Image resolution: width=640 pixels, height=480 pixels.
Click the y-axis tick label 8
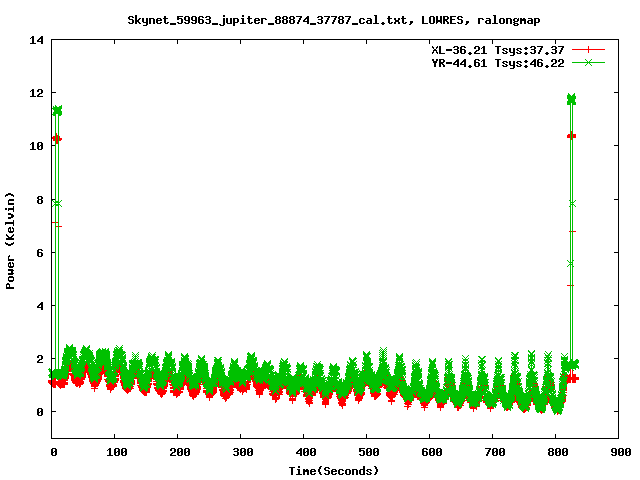tap(40, 200)
